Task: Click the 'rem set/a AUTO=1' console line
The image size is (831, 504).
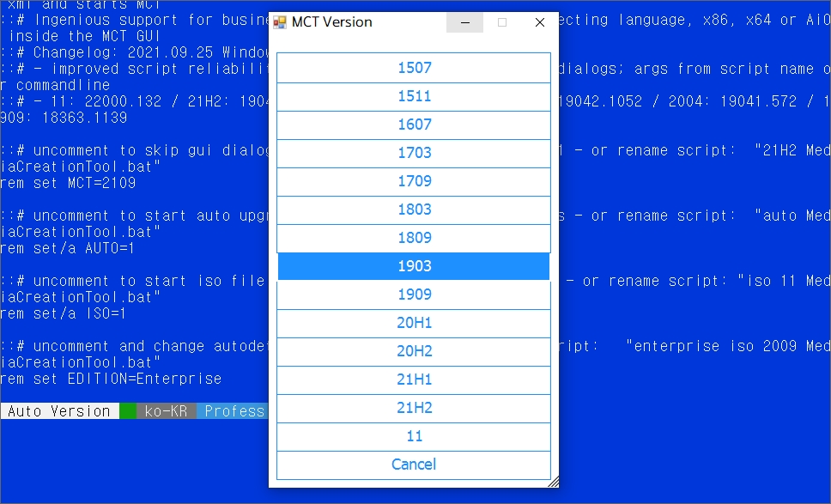Action: [x=67, y=248]
